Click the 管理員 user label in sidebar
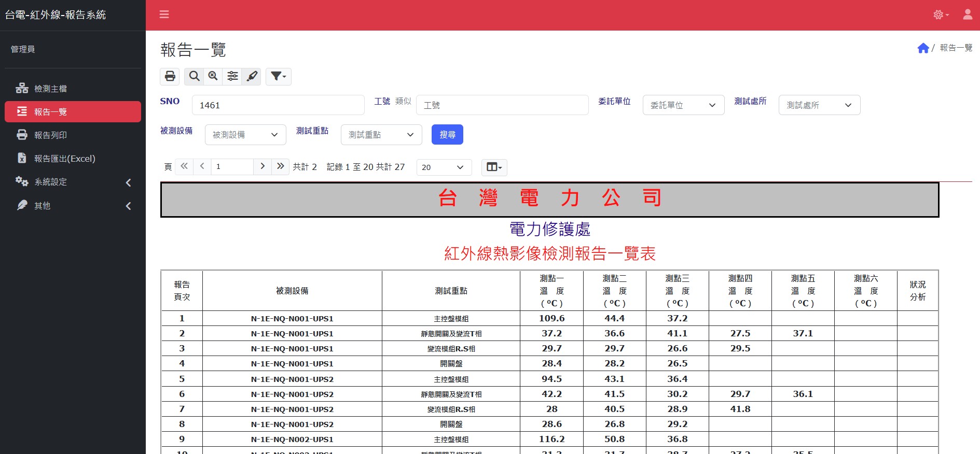980x454 pixels. tap(23, 49)
